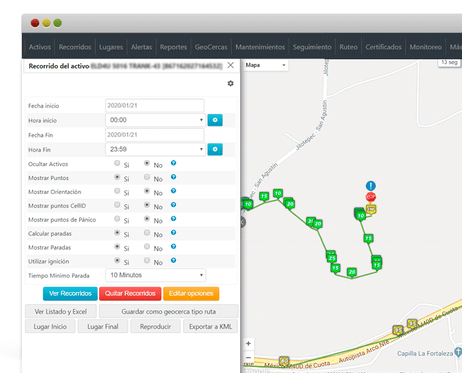Select No for Mostrar Paradas
The height and width of the screenshot is (373, 462).
click(147, 246)
